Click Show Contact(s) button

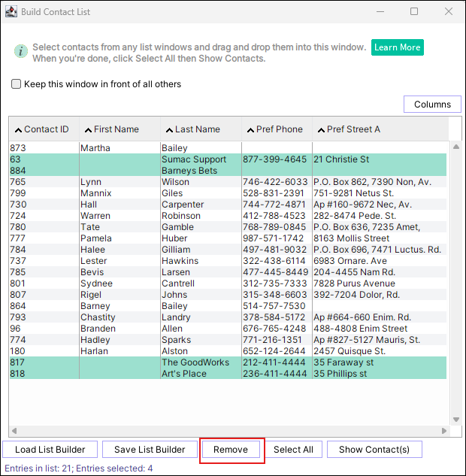(x=374, y=450)
